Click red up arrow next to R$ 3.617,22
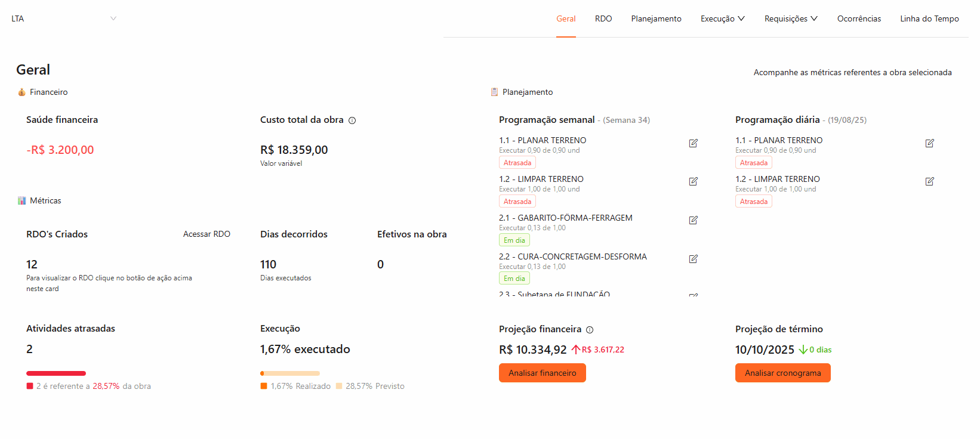This screenshot has height=439, width=980. click(x=576, y=350)
